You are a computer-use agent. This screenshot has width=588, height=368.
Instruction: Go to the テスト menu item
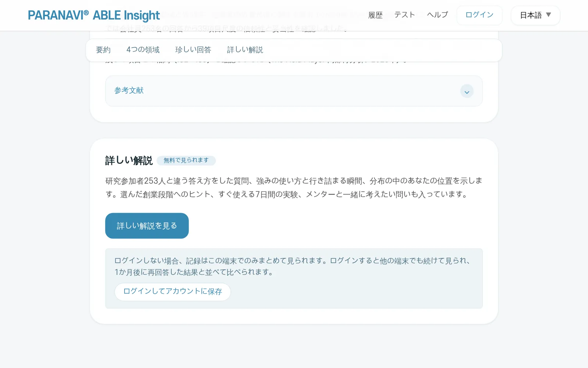coord(405,15)
